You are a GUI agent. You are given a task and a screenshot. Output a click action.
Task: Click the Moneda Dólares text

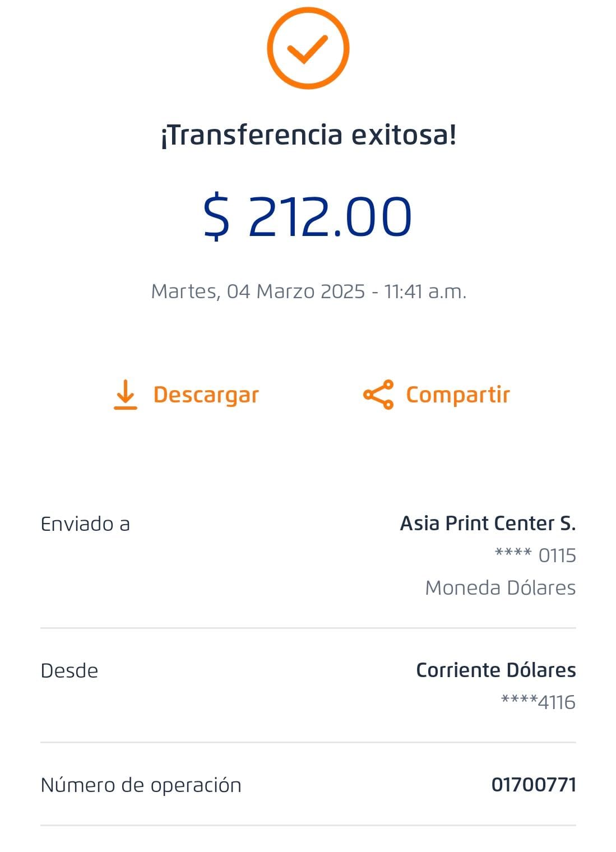(500, 587)
